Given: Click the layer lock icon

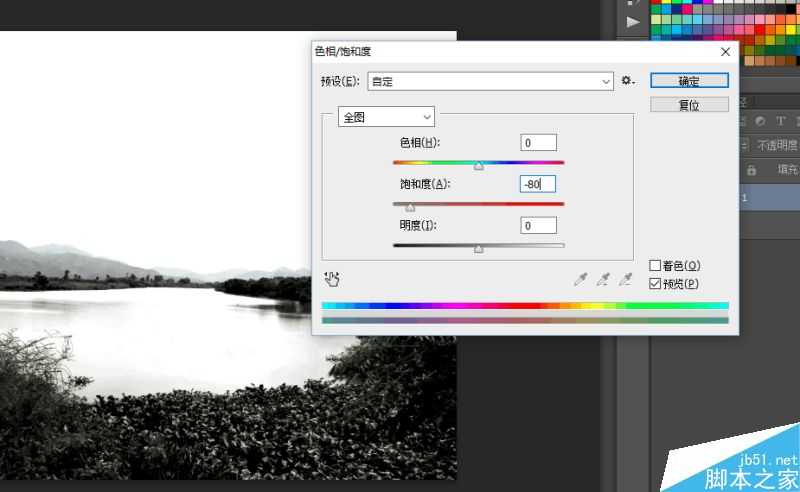Looking at the screenshot, I should [x=754, y=169].
